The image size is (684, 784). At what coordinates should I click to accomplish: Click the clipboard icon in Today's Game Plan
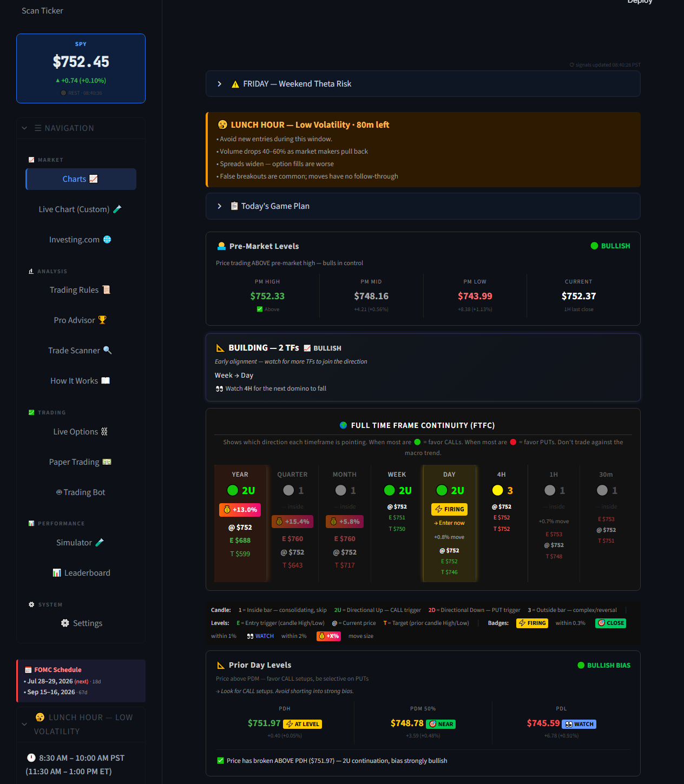coord(234,206)
